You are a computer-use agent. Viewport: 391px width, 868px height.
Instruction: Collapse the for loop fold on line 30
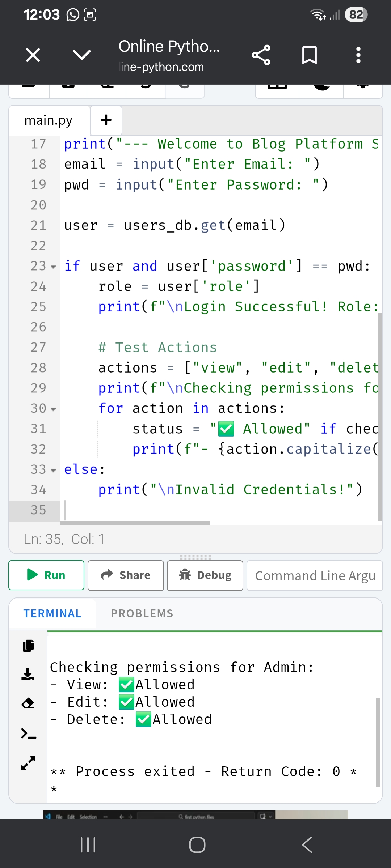pyautogui.click(x=54, y=409)
